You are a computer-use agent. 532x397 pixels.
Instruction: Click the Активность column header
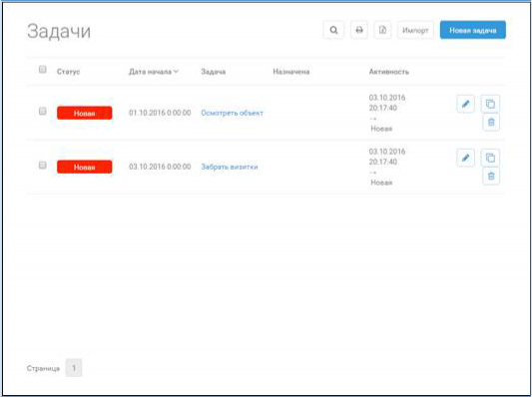click(x=389, y=72)
